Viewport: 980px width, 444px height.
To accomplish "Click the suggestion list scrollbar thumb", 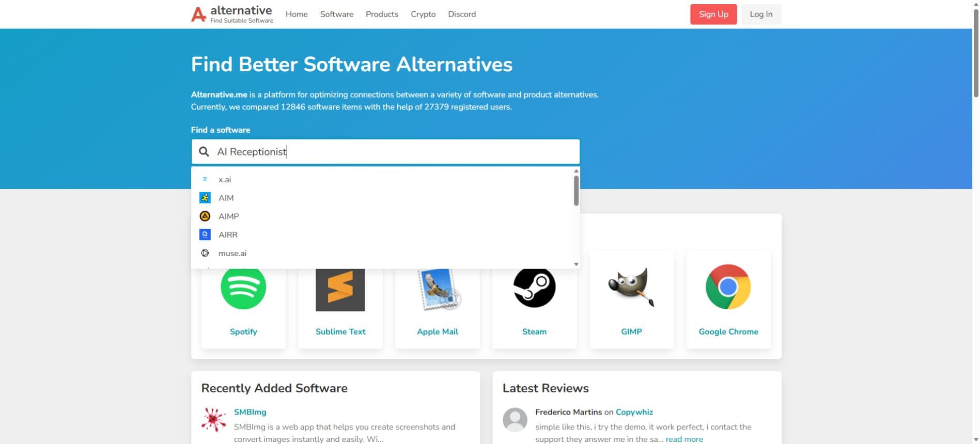I will click(x=576, y=191).
